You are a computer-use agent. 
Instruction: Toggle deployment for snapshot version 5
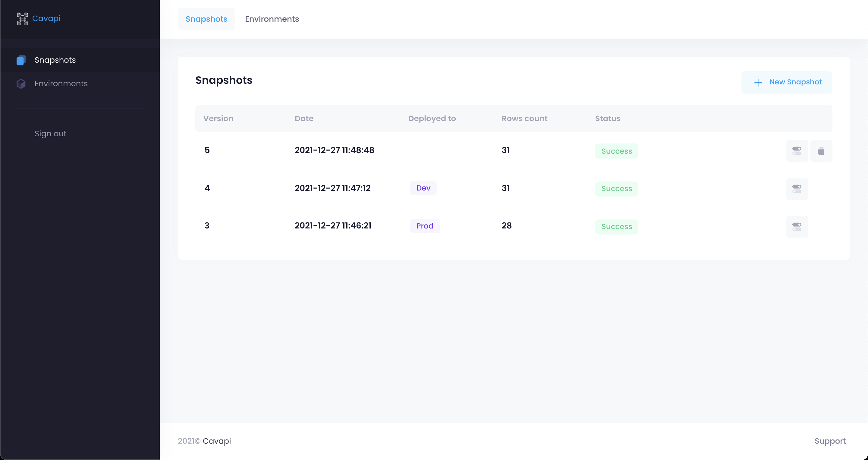click(x=797, y=151)
